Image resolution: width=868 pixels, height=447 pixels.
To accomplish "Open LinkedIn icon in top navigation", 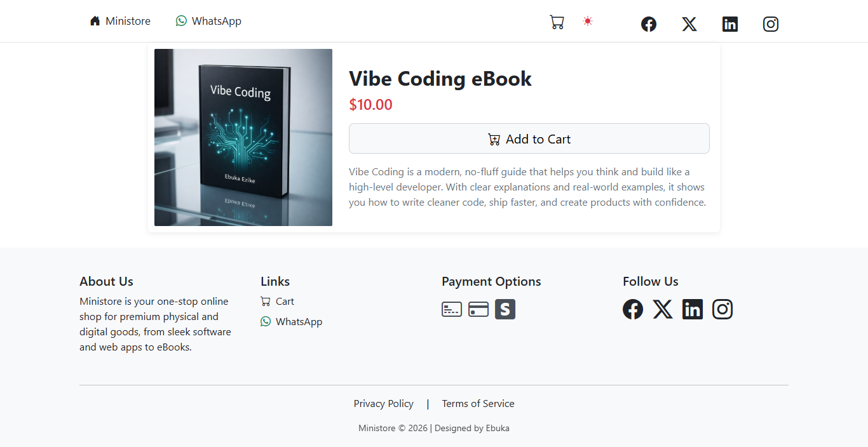I will [729, 24].
